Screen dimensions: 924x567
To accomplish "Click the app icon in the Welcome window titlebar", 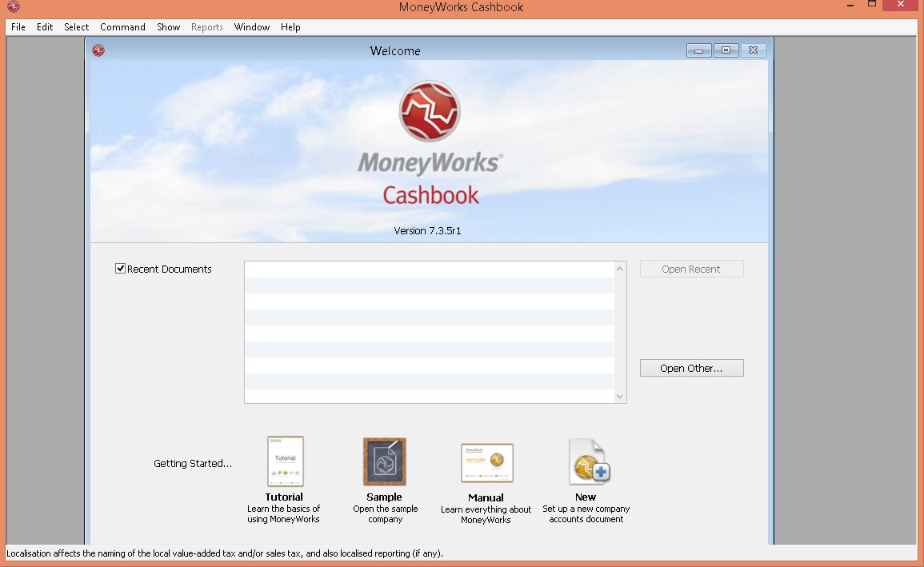I will pyautogui.click(x=98, y=50).
